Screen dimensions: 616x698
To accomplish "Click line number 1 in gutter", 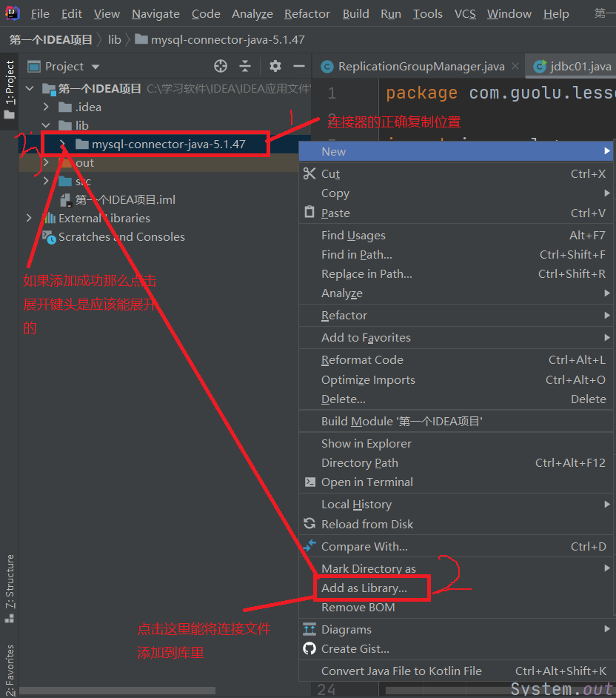I will [332, 93].
